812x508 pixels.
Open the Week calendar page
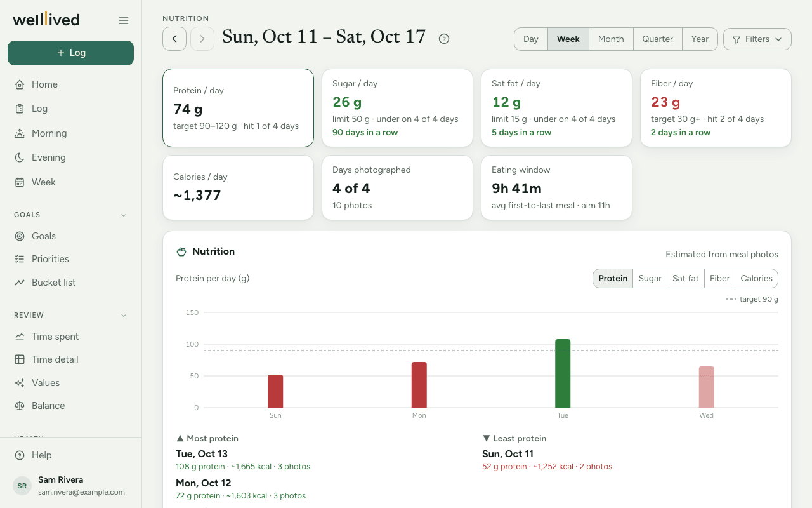pos(70,182)
